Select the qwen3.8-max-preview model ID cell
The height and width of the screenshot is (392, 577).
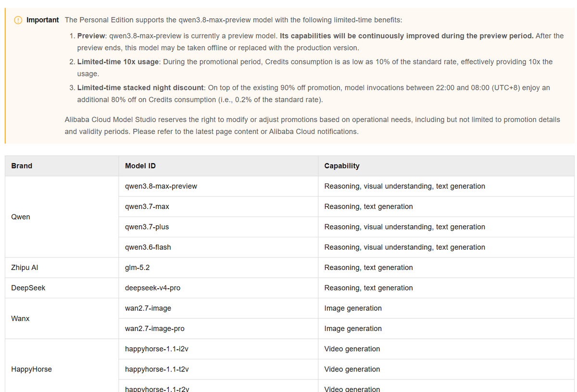(218, 186)
